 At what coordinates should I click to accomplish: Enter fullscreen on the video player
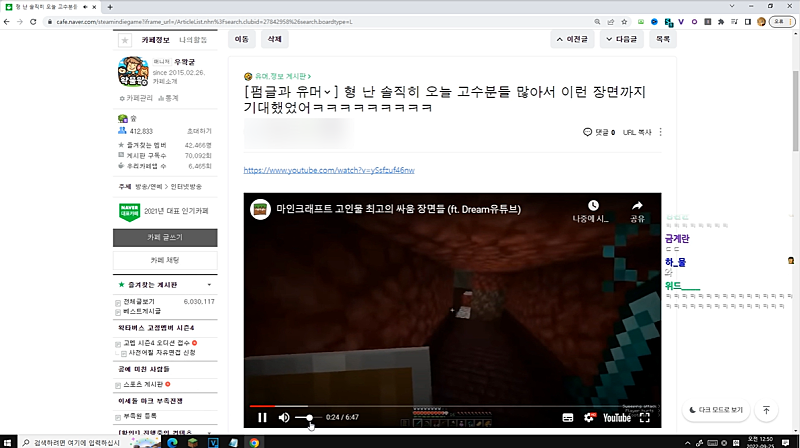(645, 417)
